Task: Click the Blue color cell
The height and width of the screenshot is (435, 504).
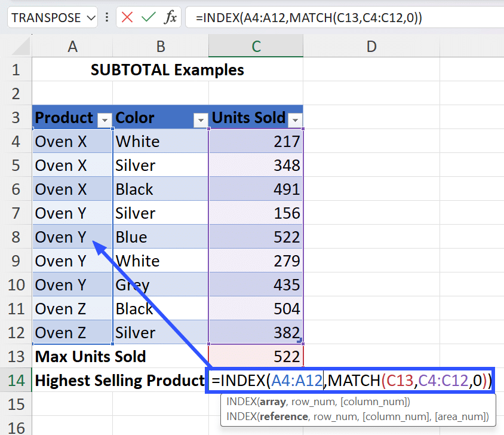Action: coord(161,237)
